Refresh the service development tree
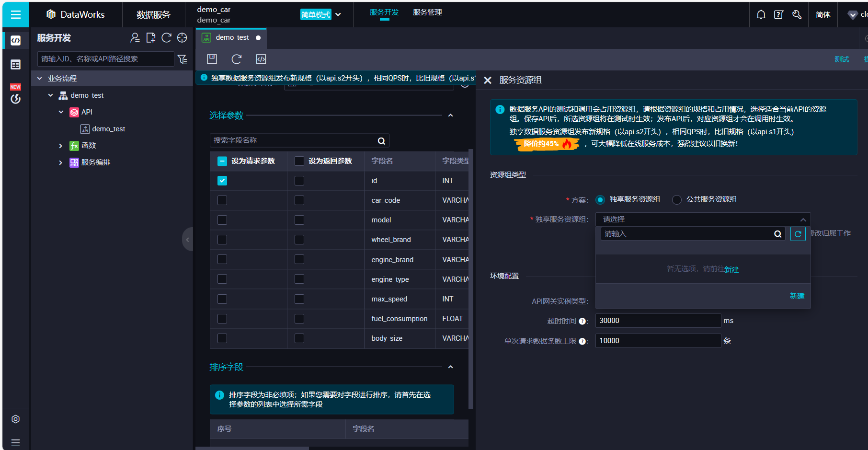 click(166, 38)
